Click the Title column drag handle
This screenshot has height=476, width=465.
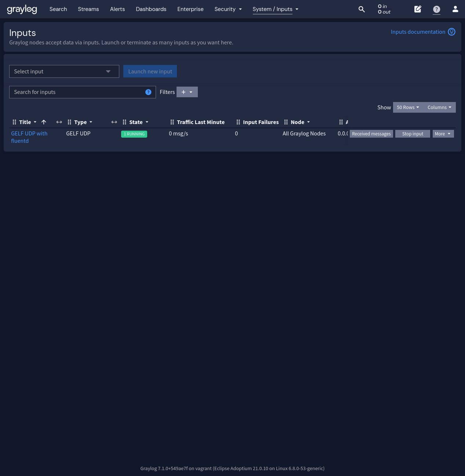pos(14,122)
